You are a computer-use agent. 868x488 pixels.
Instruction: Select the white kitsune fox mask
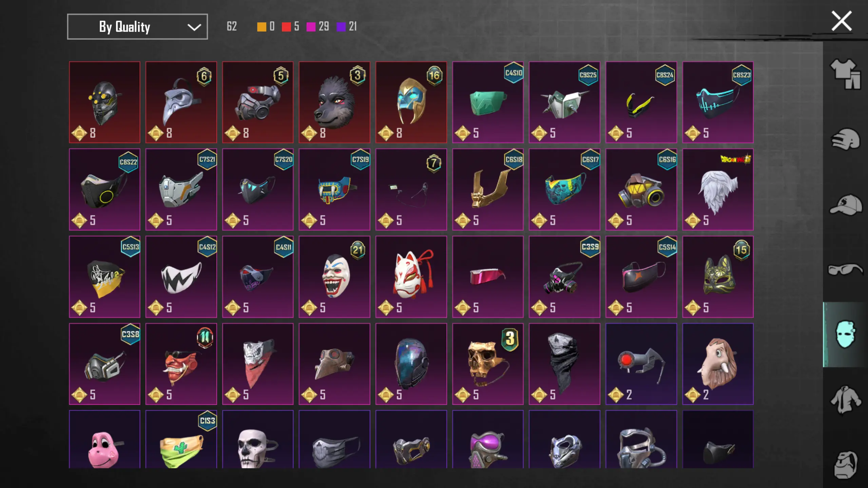point(411,277)
